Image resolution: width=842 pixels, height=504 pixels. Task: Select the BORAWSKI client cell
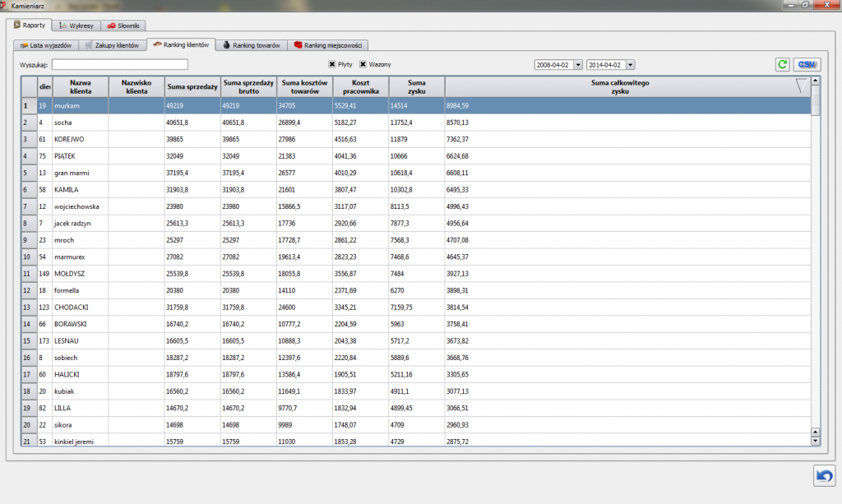pyautogui.click(x=81, y=324)
